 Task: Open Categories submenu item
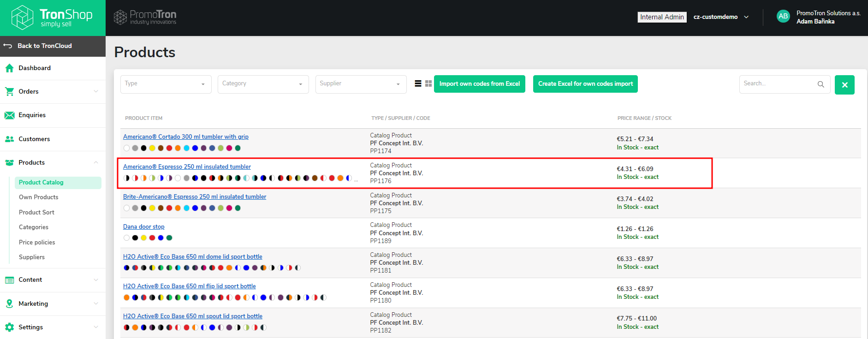tap(34, 227)
